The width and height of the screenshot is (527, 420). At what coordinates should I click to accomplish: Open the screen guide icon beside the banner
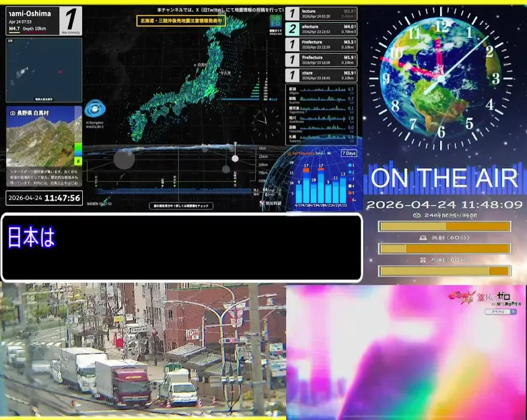pos(275,22)
